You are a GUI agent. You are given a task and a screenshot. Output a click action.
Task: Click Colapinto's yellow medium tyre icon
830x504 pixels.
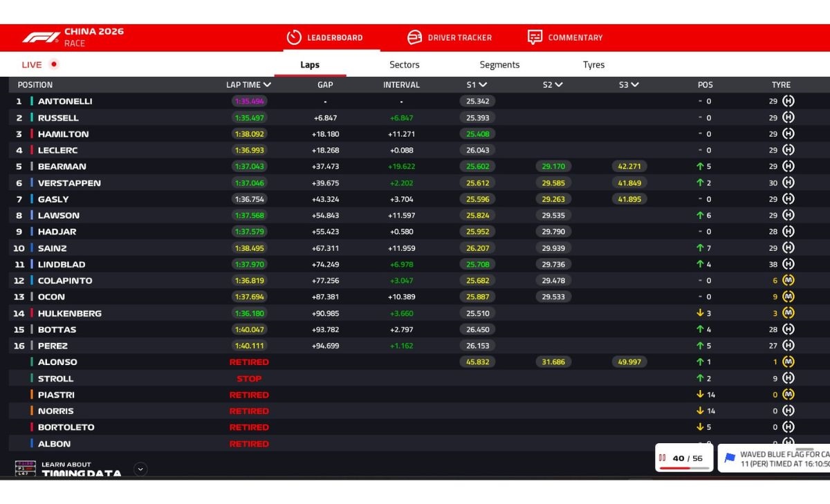point(788,281)
